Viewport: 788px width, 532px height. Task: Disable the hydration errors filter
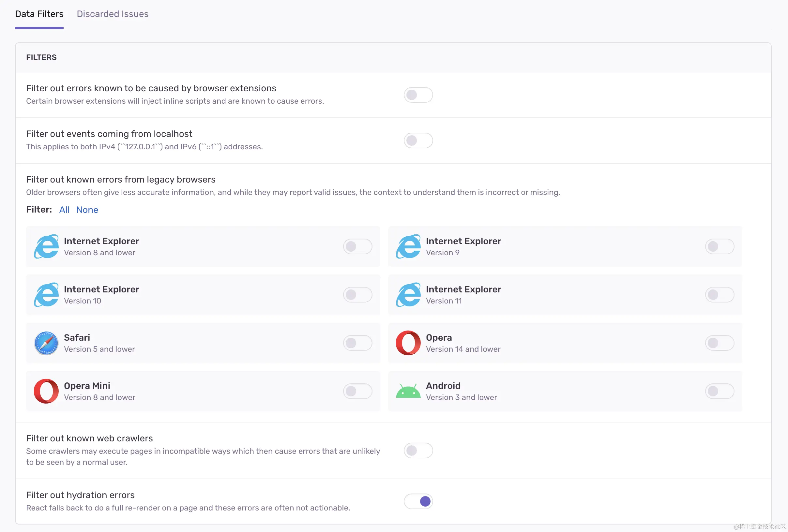(418, 501)
